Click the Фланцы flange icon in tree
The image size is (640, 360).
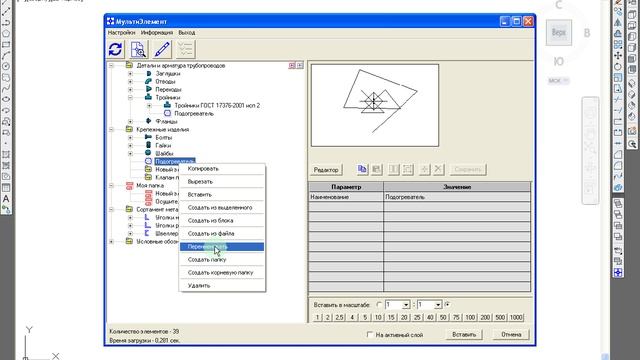tap(149, 121)
